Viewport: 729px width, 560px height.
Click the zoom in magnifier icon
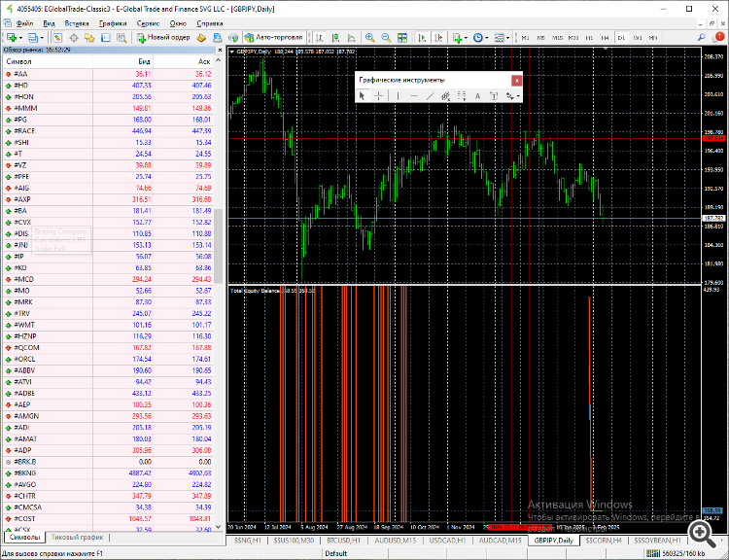(370, 38)
